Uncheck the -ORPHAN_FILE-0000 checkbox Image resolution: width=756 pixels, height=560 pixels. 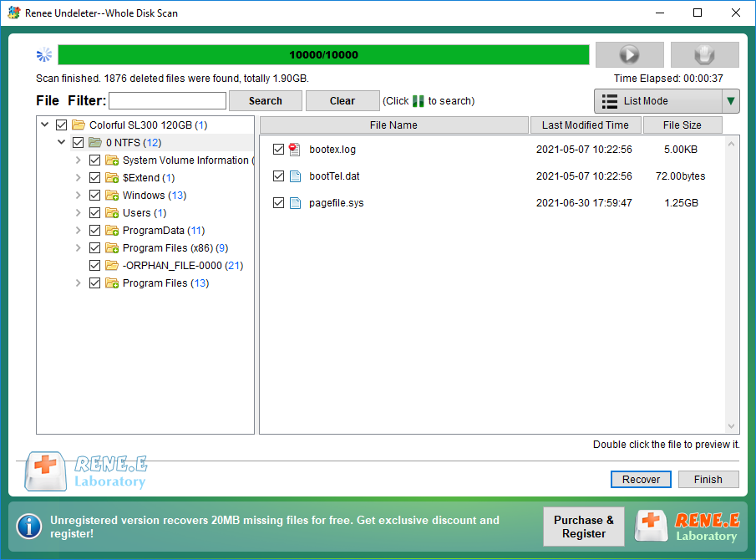point(95,265)
